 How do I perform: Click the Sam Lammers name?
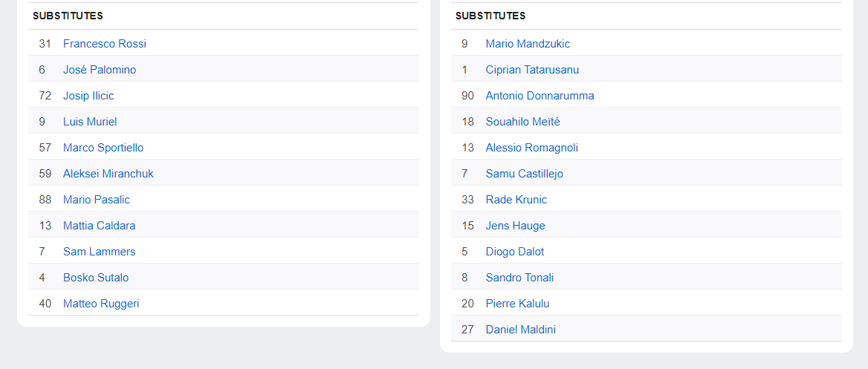point(99,252)
